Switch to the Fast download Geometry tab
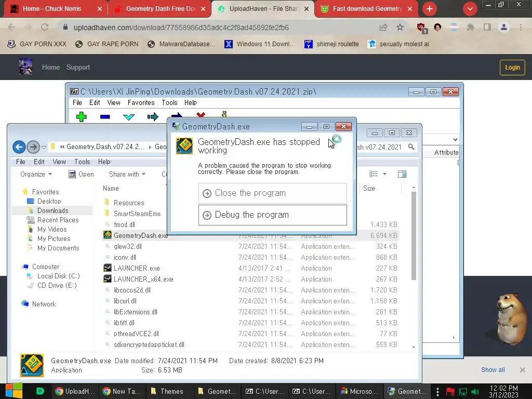The image size is (532, 399). click(367, 9)
